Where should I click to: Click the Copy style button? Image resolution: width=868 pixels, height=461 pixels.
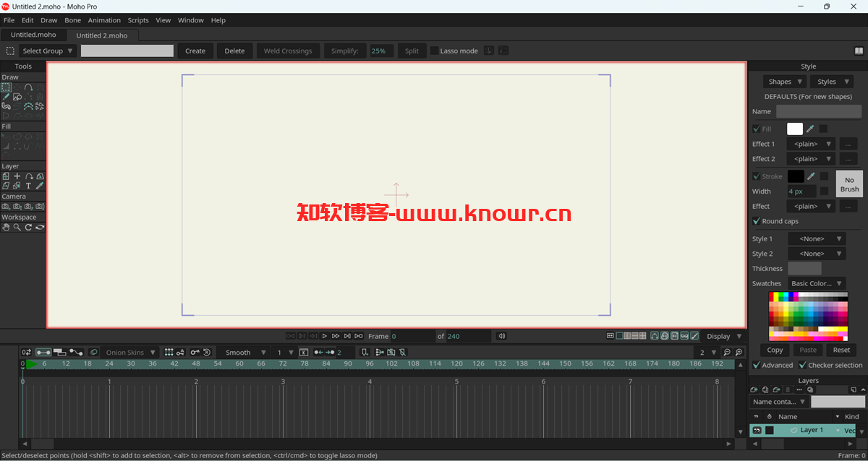click(x=775, y=350)
